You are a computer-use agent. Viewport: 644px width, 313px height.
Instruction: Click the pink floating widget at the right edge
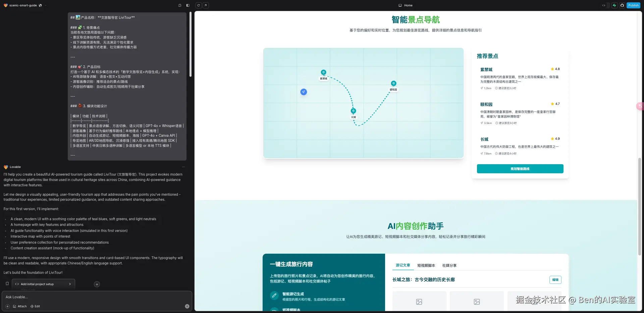pos(640,106)
